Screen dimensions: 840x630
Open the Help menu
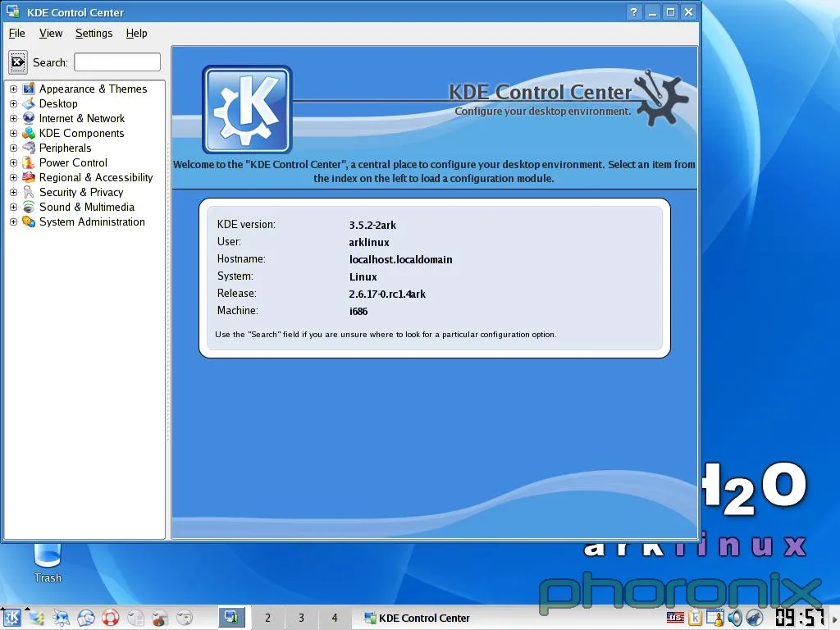[137, 33]
